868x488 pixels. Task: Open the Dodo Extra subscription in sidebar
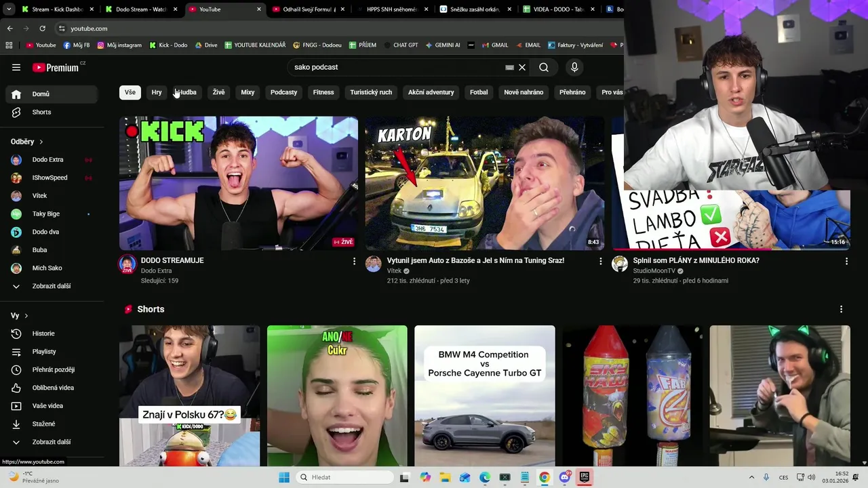[x=52, y=160]
